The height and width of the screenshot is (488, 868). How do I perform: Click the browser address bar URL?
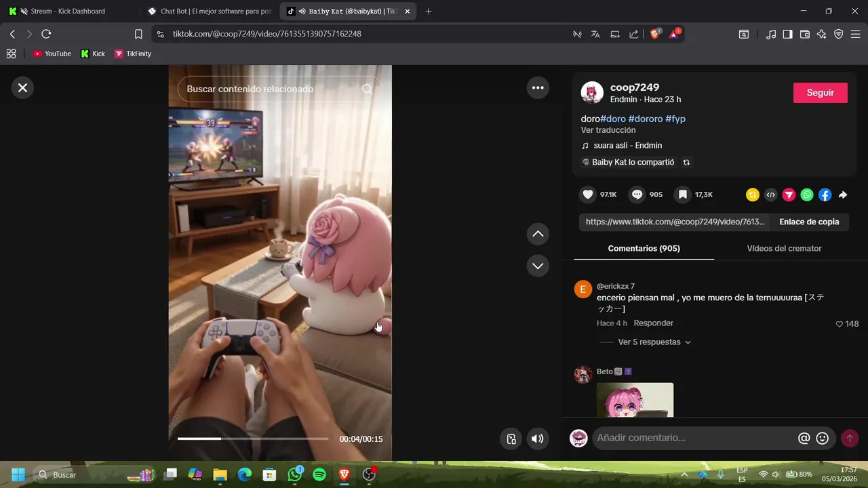coord(267,34)
